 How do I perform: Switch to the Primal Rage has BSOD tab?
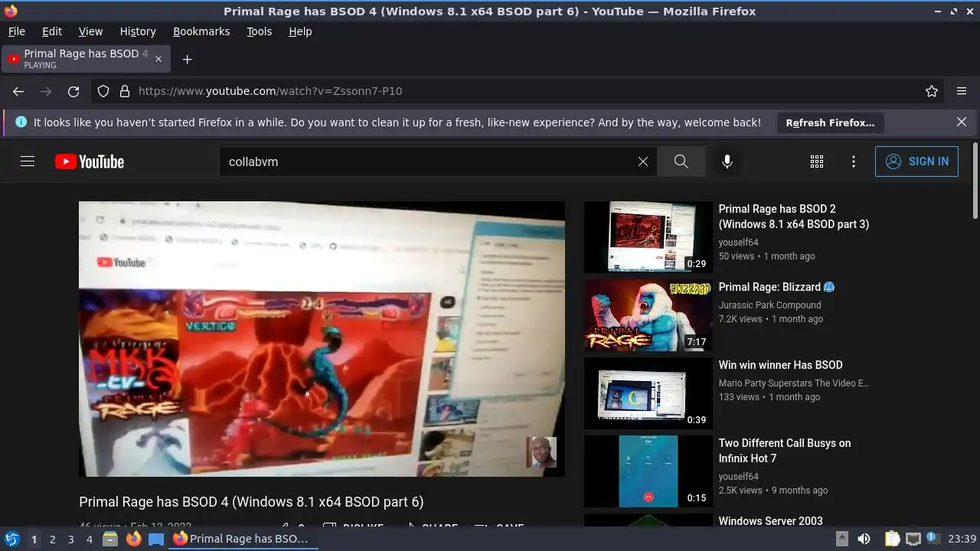click(86, 59)
